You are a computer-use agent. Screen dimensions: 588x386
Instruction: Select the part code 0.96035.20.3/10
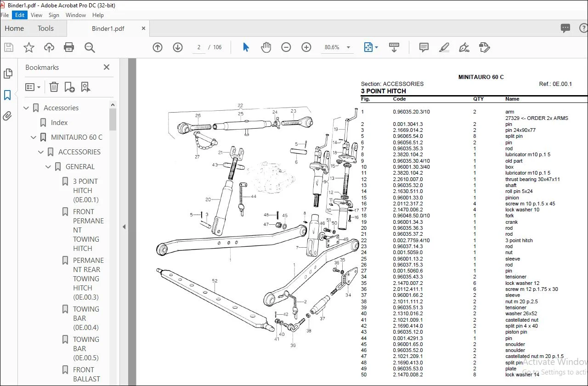coord(412,112)
